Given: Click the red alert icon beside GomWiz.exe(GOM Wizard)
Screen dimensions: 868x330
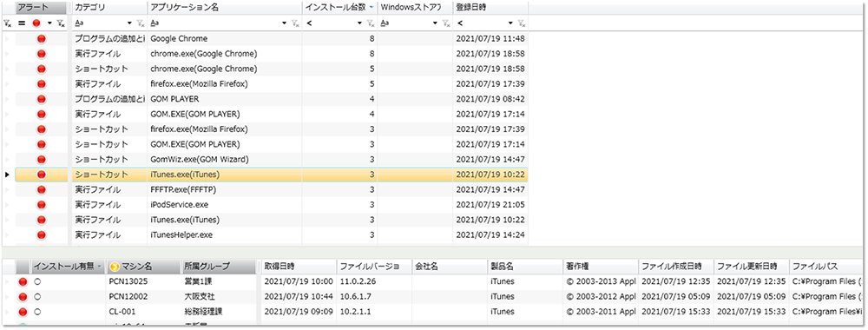Looking at the screenshot, I should click(x=42, y=160).
